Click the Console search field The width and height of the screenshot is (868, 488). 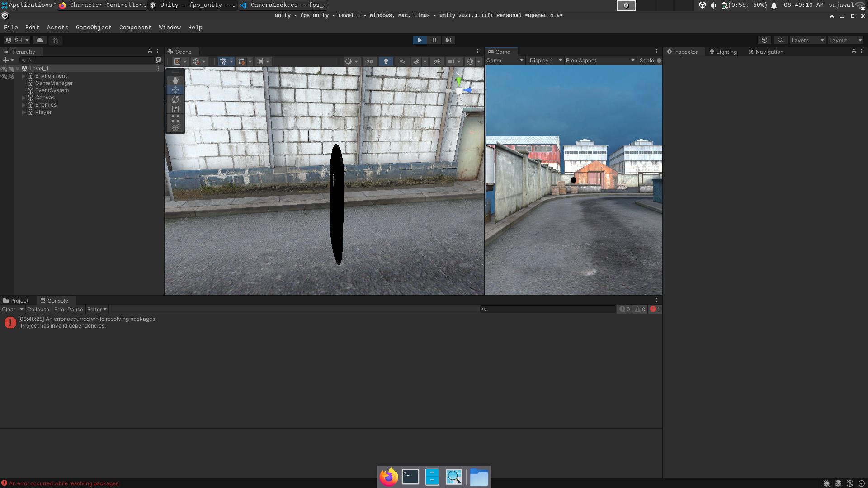tap(547, 310)
